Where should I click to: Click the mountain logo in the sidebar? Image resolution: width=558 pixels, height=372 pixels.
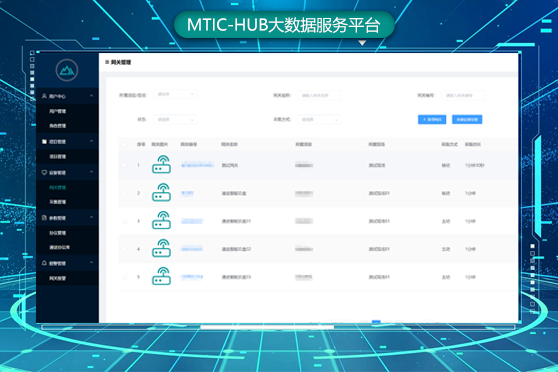click(67, 70)
